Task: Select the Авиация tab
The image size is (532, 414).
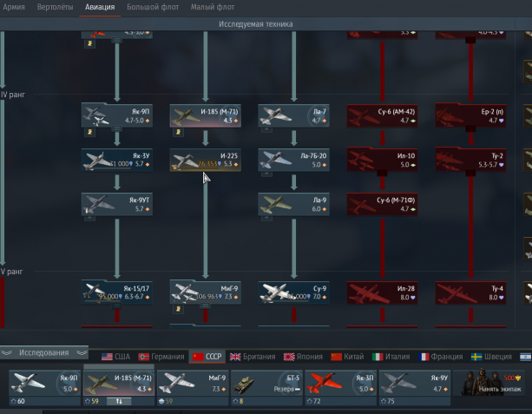Action: [100, 7]
